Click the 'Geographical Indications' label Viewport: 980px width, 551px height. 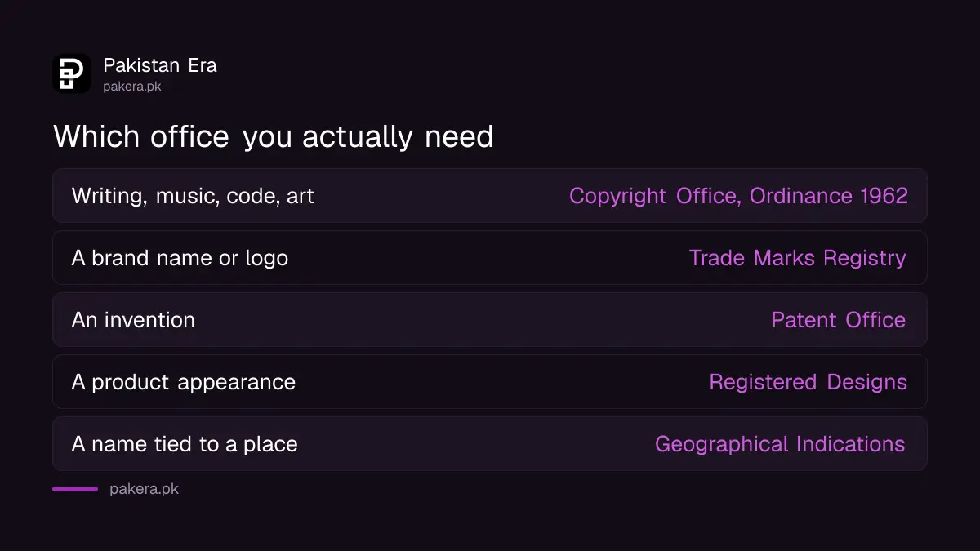[x=780, y=444]
